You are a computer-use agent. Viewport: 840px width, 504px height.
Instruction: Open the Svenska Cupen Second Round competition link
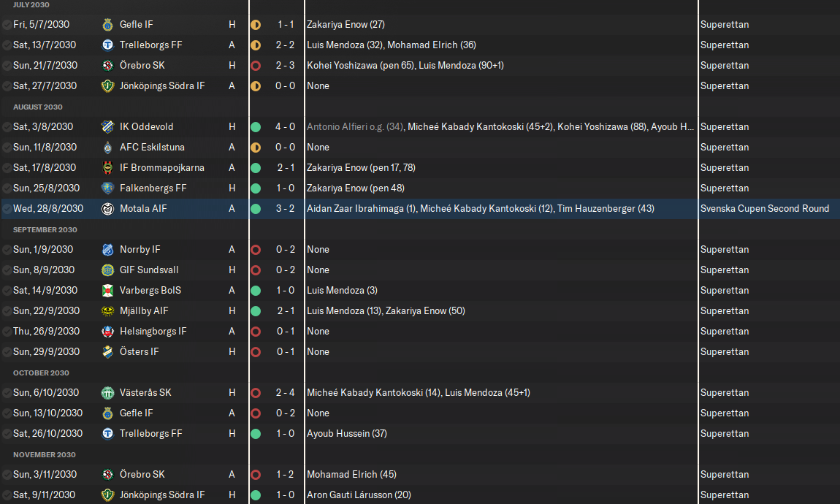764,208
